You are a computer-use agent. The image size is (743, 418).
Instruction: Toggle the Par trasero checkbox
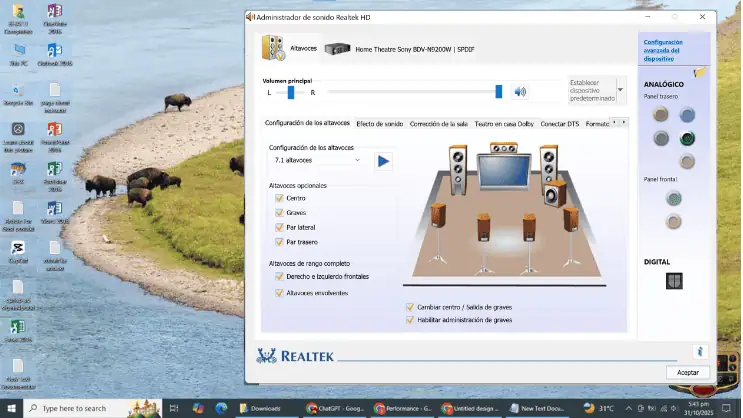pyautogui.click(x=279, y=242)
